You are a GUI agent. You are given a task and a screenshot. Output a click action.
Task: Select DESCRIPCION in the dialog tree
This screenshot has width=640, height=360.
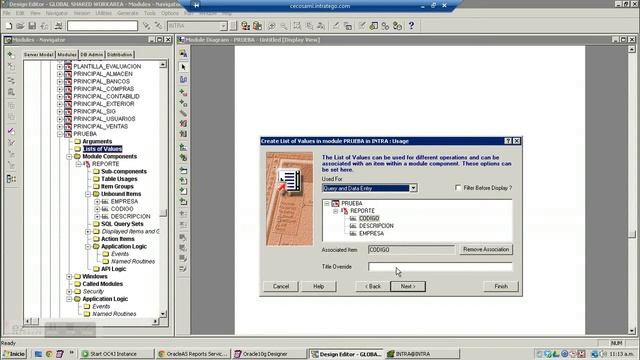click(376, 226)
